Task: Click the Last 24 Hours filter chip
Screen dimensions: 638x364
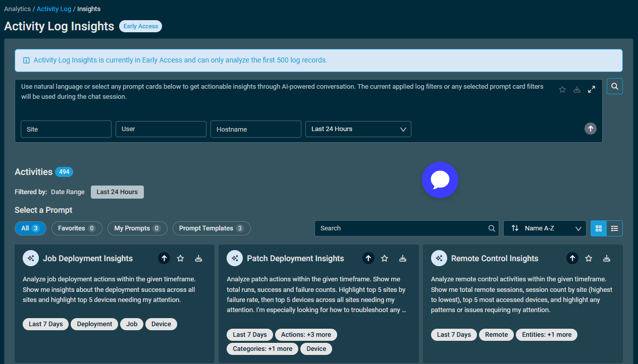Action: [117, 192]
